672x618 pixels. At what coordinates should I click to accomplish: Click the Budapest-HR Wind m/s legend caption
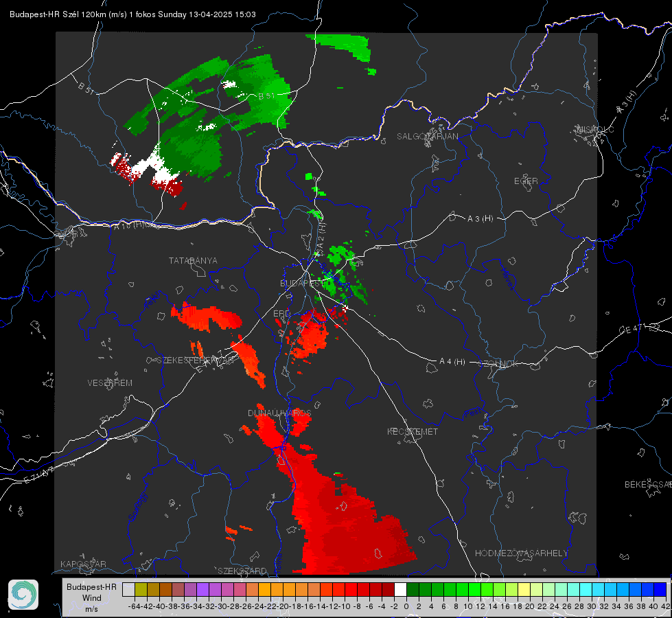click(91, 598)
